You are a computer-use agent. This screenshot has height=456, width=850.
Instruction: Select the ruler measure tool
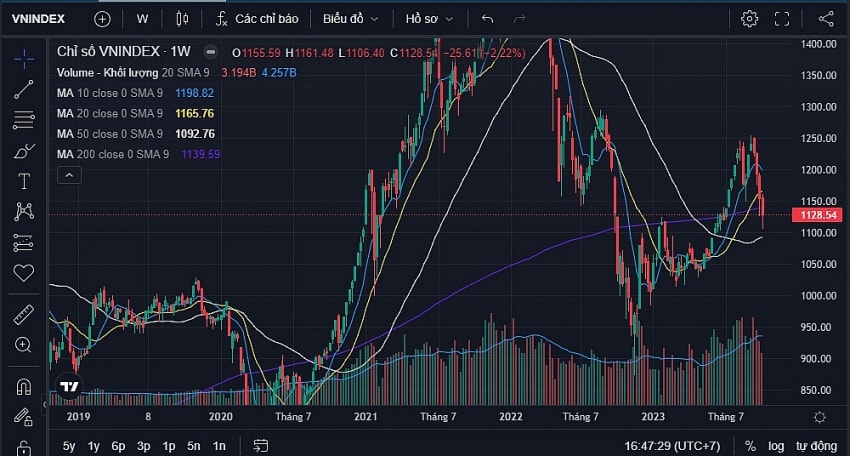click(24, 315)
